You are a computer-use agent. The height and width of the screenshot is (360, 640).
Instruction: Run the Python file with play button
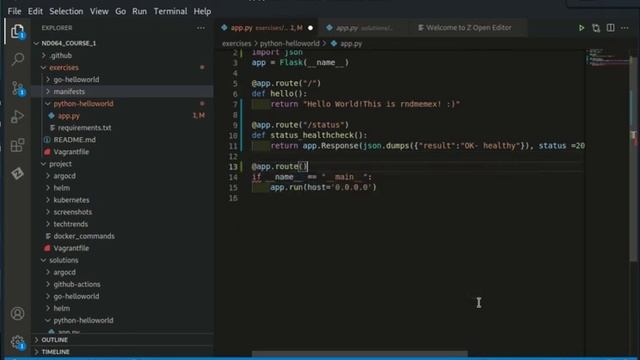(x=581, y=28)
